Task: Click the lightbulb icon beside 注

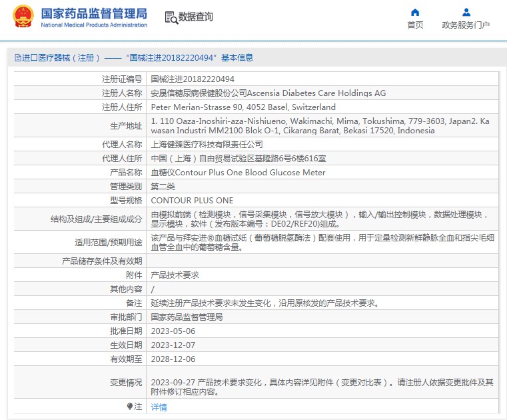Action: click(130, 406)
